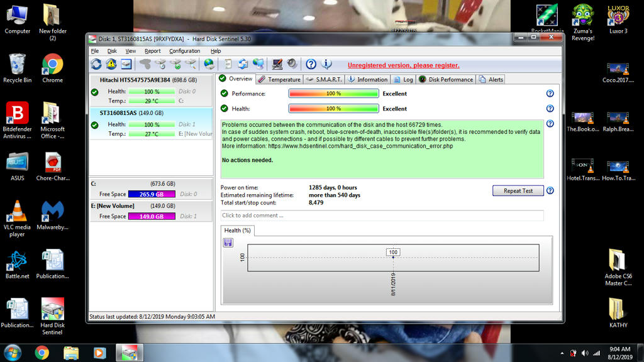Click the disk with clock test icon
Viewport: 644px width, 362px height.
tap(160, 64)
